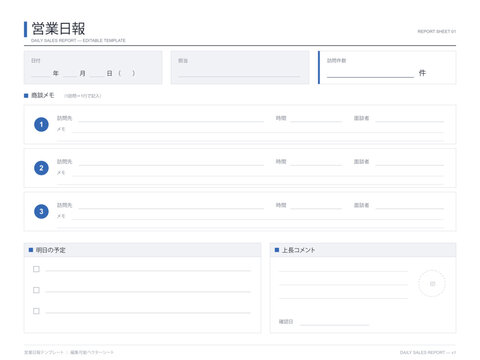Click the numbered circle 1 badge
The image size is (480, 360).
coord(41,124)
